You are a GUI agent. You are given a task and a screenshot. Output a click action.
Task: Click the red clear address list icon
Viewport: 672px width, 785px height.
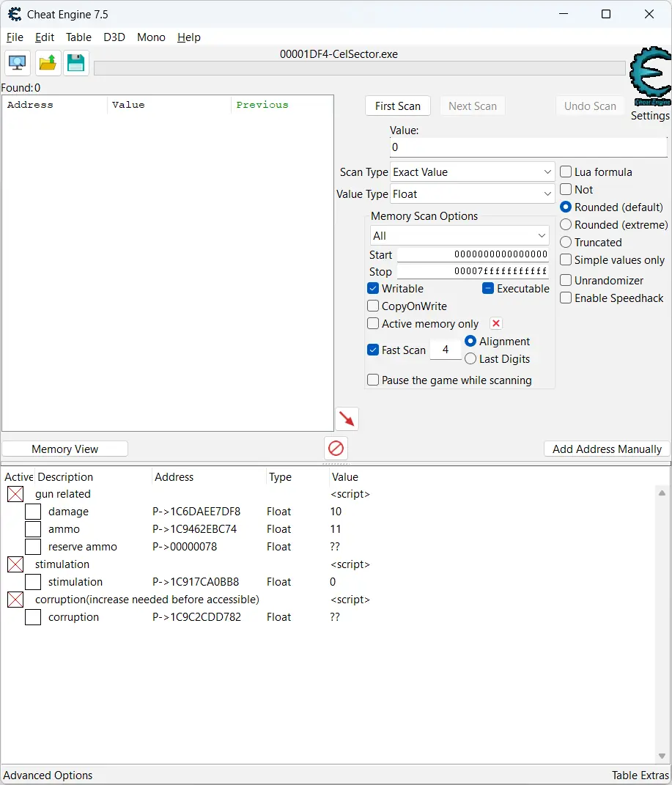[x=336, y=448]
